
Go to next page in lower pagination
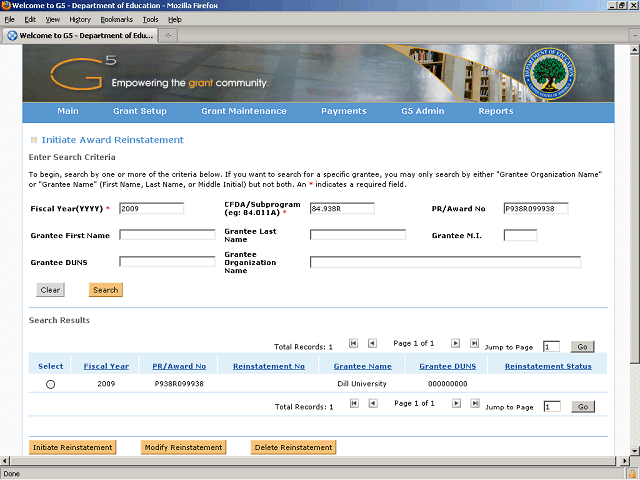pos(456,403)
